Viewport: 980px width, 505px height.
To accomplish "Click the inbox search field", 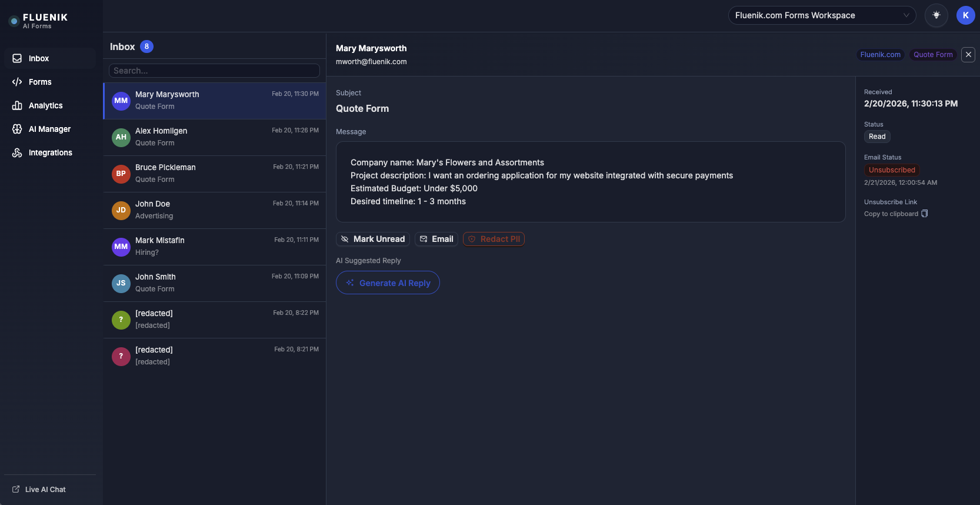I will (214, 71).
